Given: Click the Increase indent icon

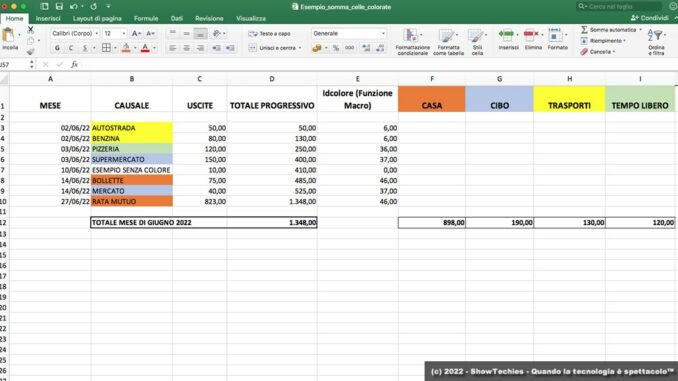Looking at the screenshot, I should coord(230,48).
